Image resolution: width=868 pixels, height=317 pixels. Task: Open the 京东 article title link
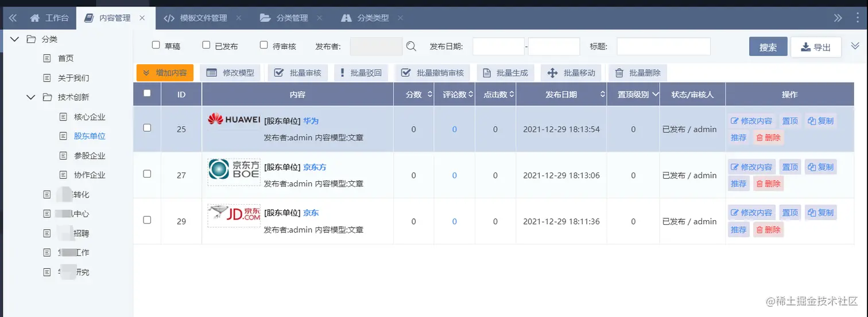coord(311,213)
